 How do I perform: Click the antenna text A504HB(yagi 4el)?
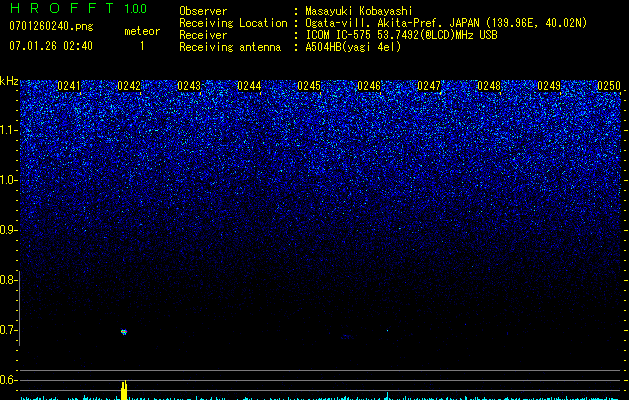(353, 47)
